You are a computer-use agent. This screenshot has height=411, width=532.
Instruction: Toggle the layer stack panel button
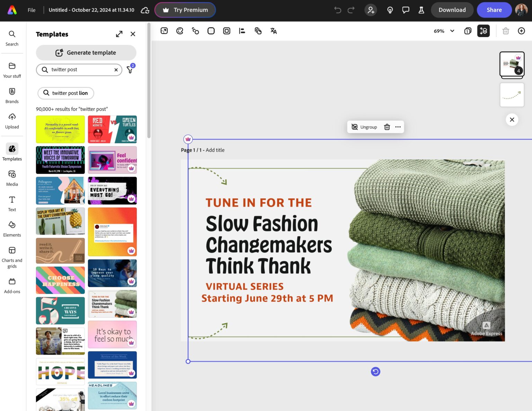click(484, 31)
